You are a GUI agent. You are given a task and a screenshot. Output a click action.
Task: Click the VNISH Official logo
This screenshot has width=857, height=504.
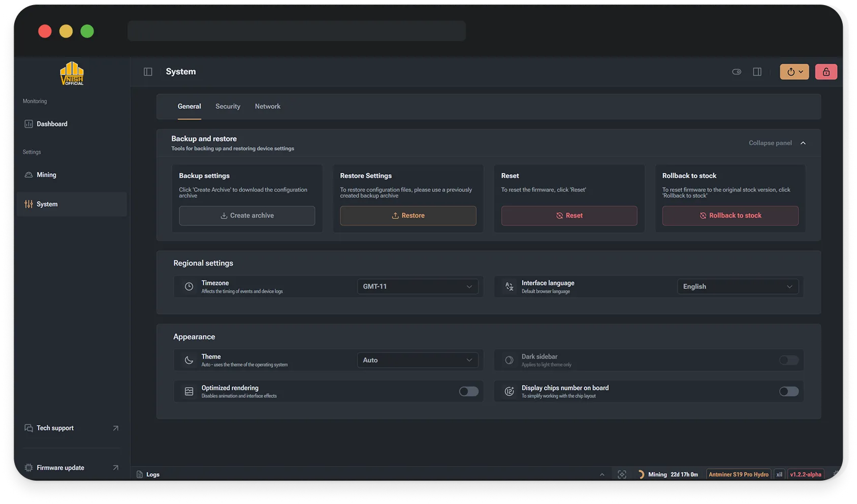pos(72,74)
